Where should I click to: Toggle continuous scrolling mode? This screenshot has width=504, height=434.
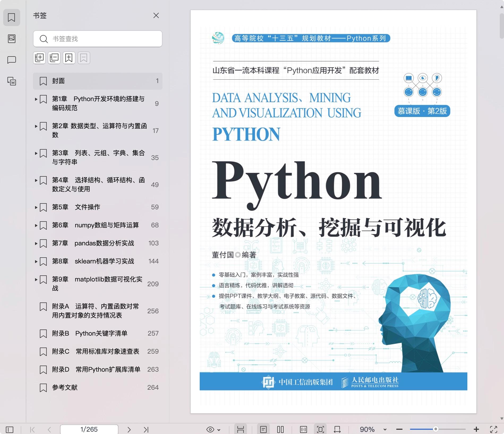click(241, 429)
